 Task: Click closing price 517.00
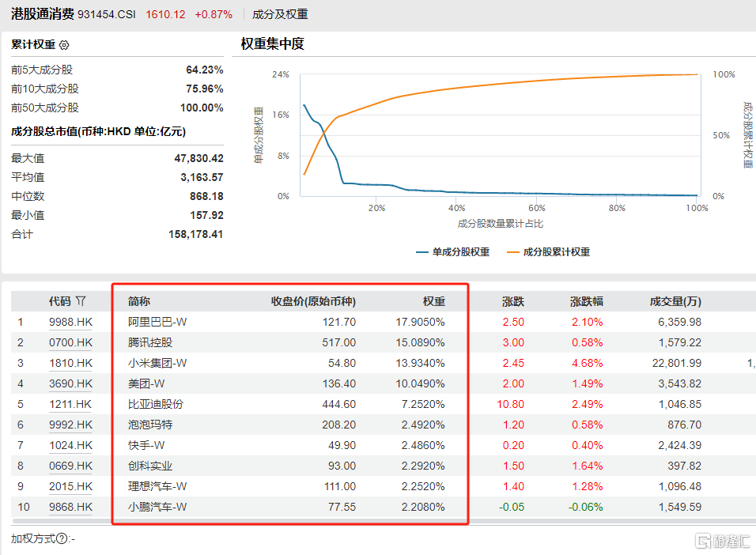[339, 343]
